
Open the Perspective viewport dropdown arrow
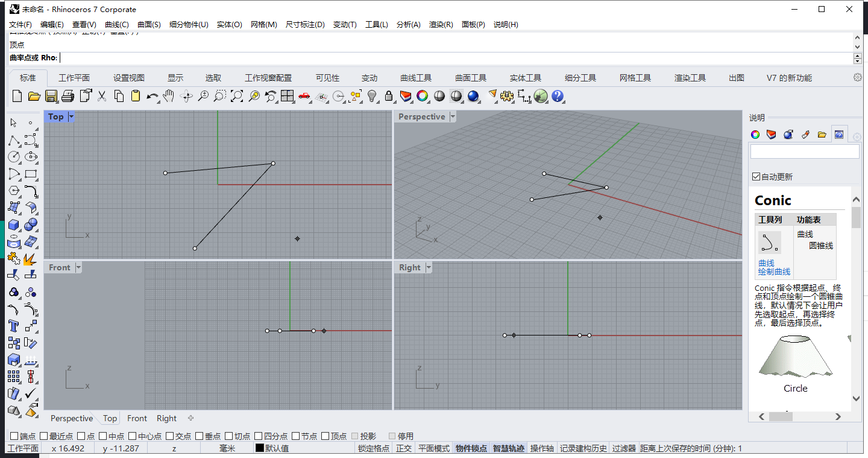click(453, 116)
